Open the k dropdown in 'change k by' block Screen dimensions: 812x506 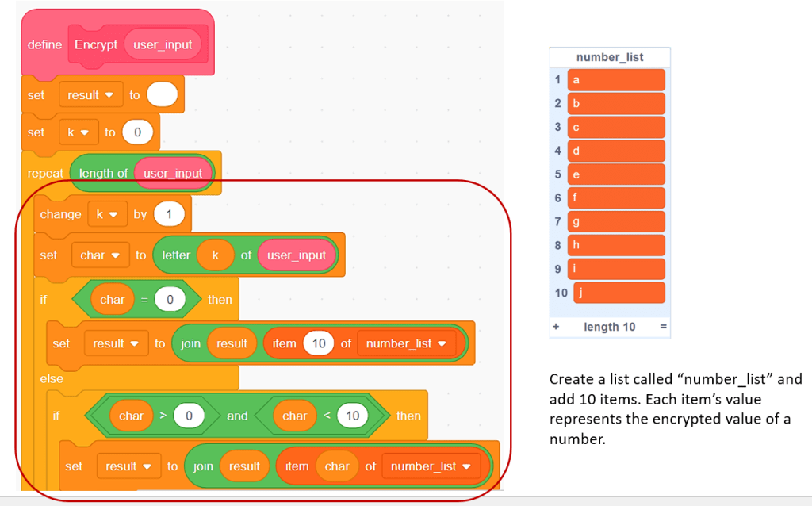pos(106,214)
